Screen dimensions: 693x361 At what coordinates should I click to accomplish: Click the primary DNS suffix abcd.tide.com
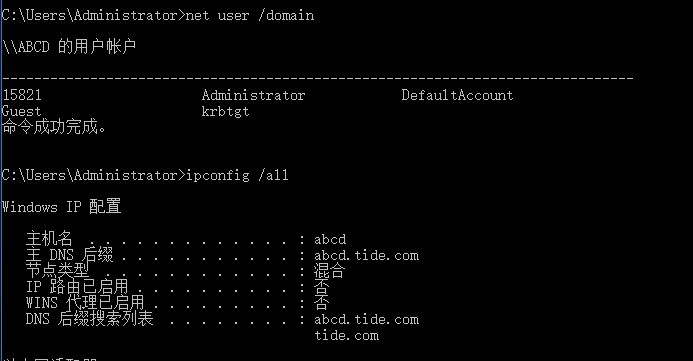coord(366,255)
